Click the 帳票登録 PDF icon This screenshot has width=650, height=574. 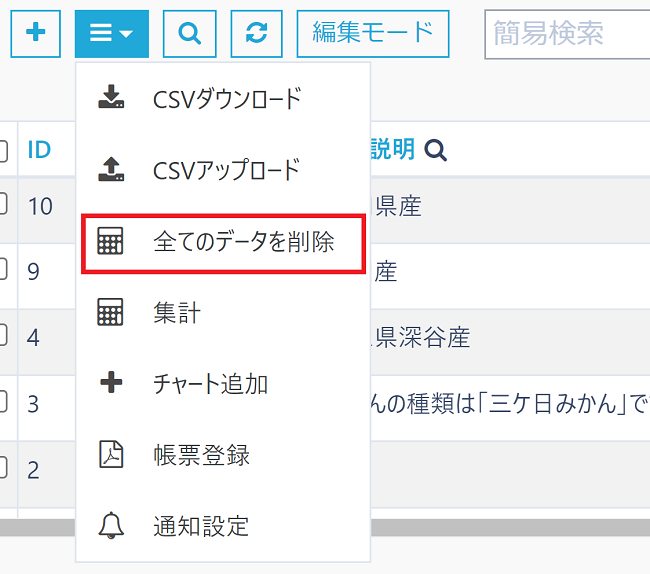pyautogui.click(x=112, y=455)
